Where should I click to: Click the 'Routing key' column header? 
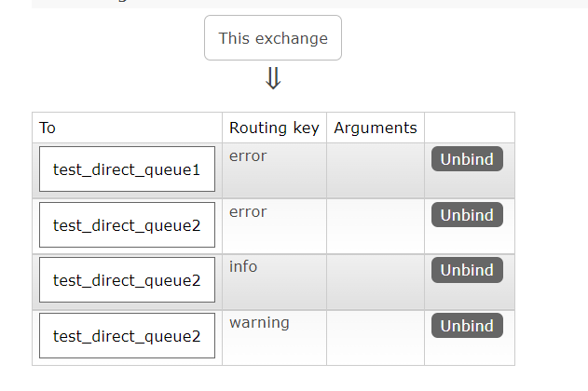click(274, 128)
